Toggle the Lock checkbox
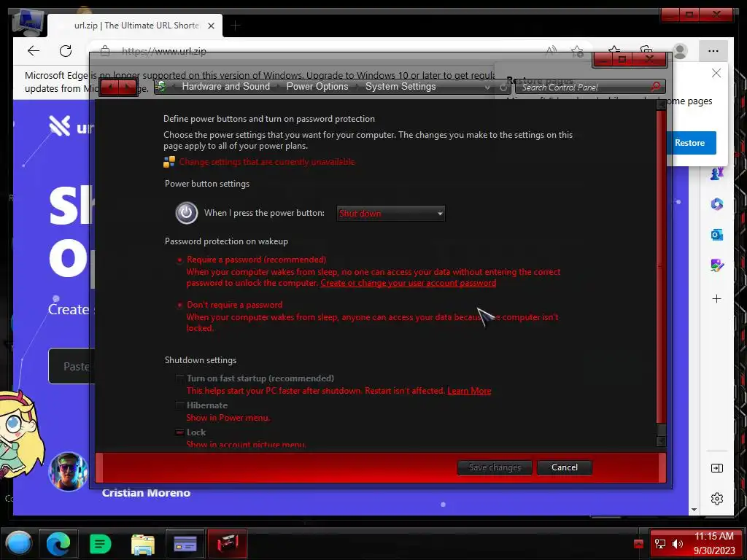 click(x=179, y=432)
